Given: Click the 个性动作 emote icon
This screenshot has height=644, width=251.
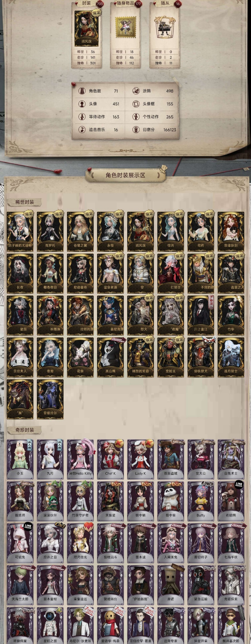Looking at the screenshot, I should (x=136, y=117).
